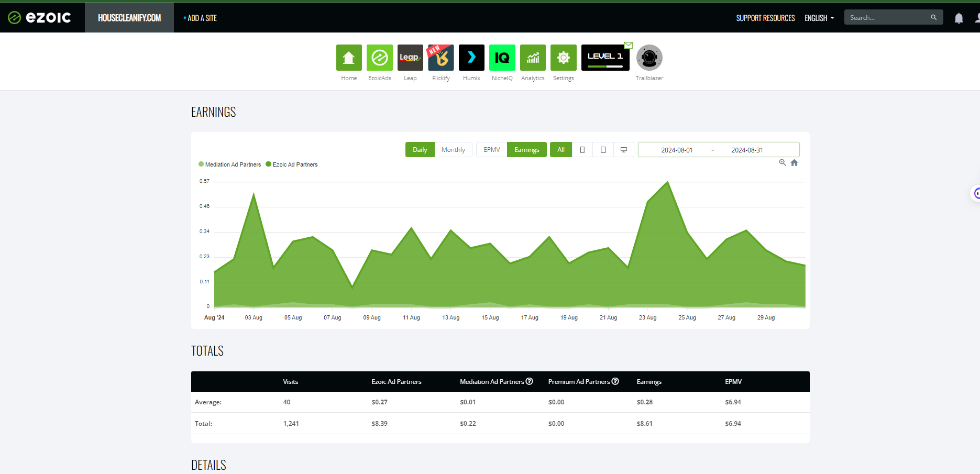This screenshot has width=980, height=474.
Task: Open the Humix icon
Action: click(x=471, y=58)
